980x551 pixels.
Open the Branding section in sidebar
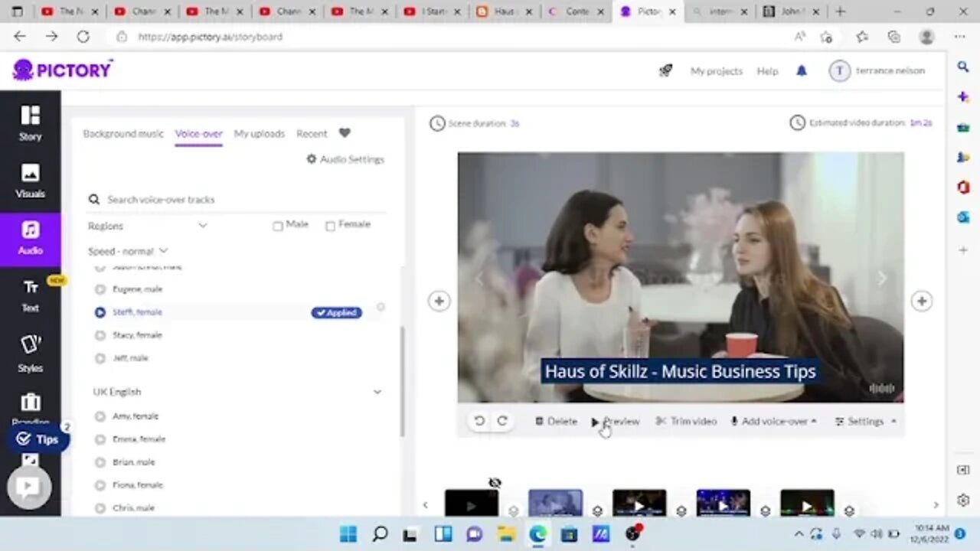point(30,407)
